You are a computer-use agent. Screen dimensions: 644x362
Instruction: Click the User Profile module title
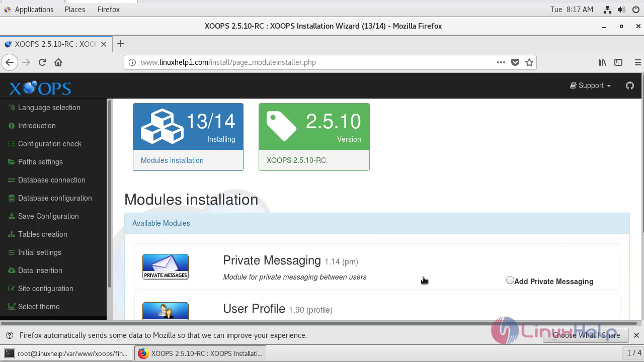tap(254, 309)
